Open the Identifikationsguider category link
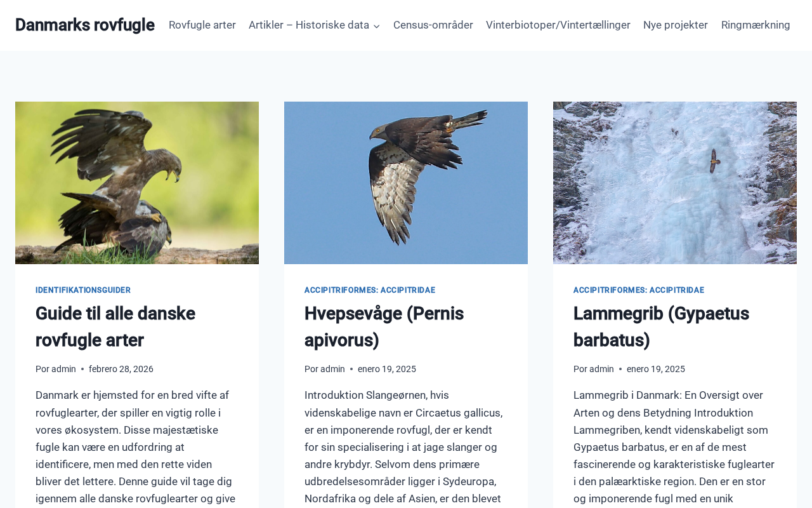 (83, 290)
